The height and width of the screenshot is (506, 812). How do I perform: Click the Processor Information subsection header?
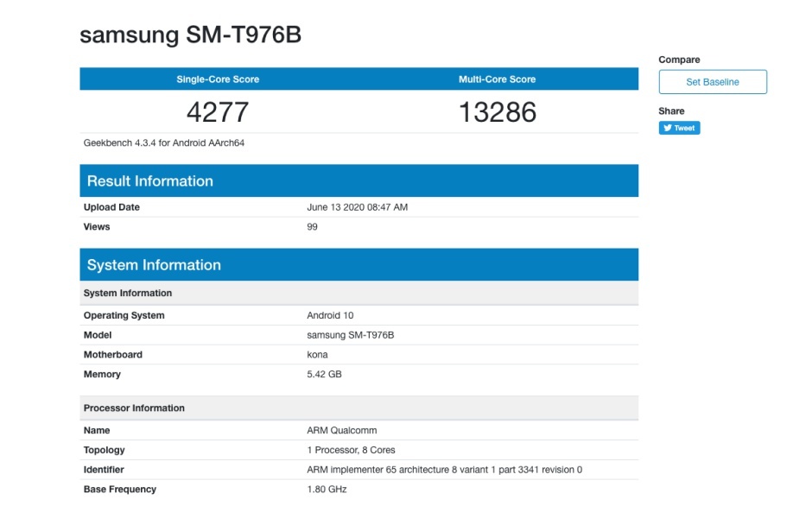134,408
